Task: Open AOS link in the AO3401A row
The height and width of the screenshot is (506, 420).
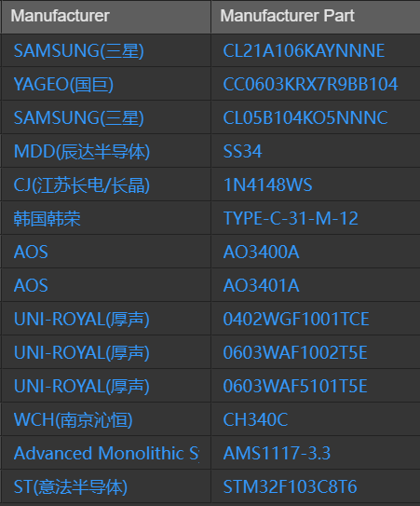Action: click(x=31, y=286)
